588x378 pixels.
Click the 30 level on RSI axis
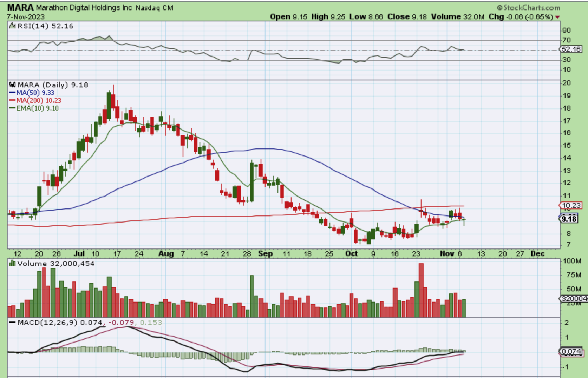566,60
